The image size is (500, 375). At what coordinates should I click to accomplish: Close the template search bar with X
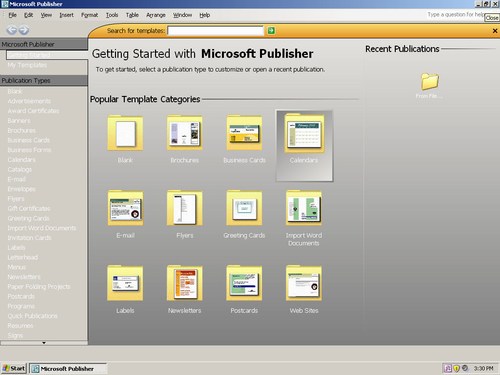(x=495, y=31)
